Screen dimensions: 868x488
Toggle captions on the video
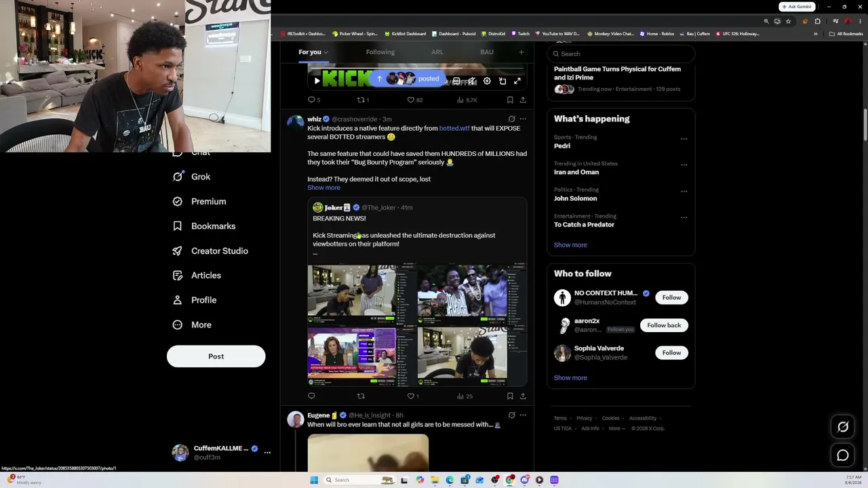pyautogui.click(x=456, y=81)
